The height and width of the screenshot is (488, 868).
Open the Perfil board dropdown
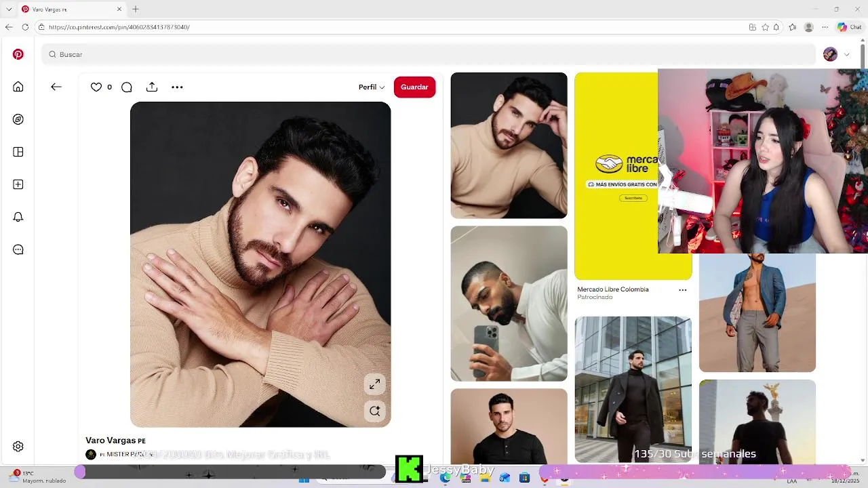(x=372, y=87)
